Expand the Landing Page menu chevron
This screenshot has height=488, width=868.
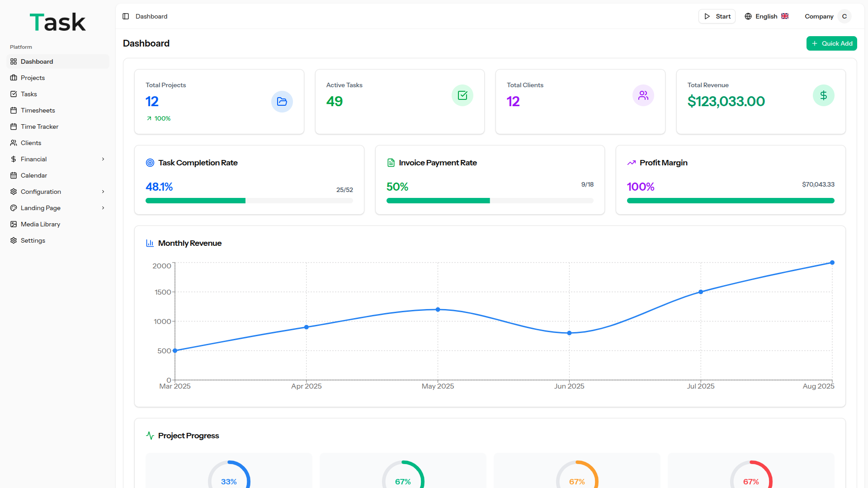[103, 208]
